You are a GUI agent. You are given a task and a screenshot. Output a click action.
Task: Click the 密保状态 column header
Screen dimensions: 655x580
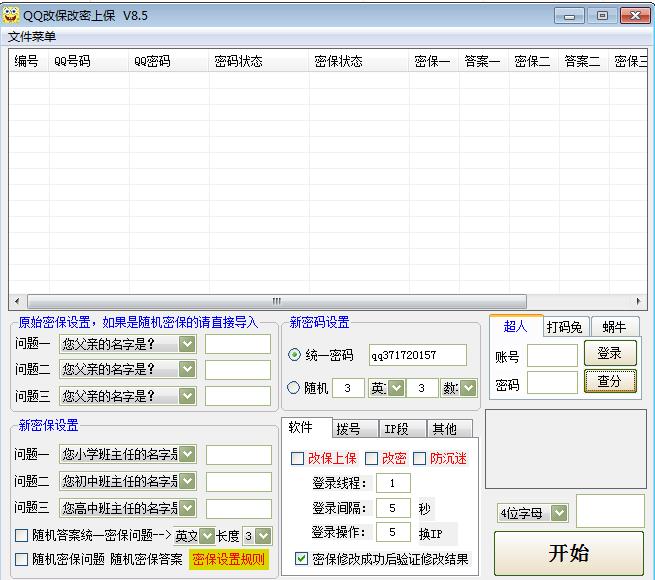359,61
